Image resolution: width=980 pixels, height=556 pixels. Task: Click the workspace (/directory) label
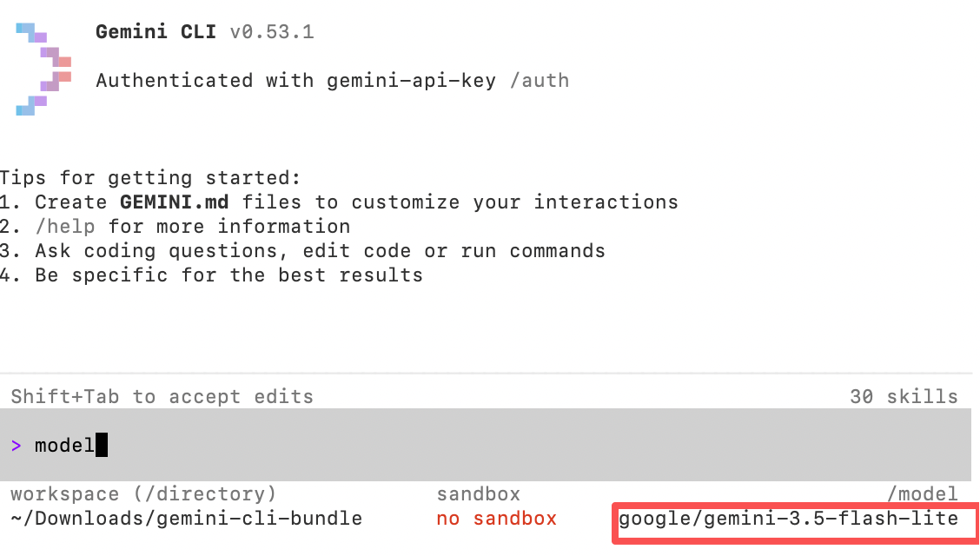(143, 494)
